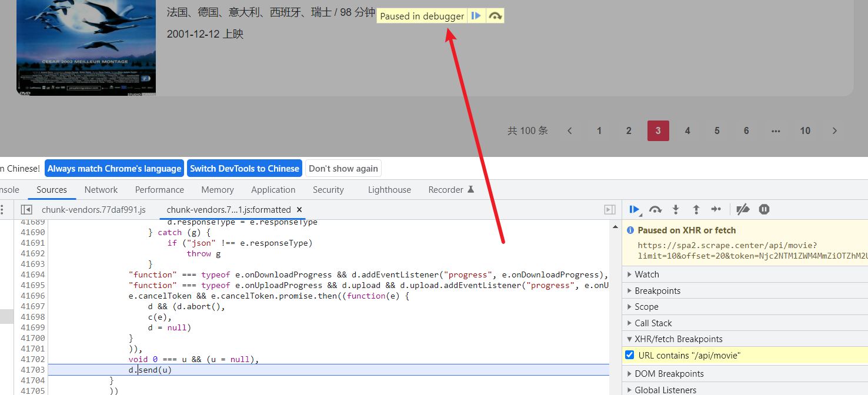Click the "共 100 条" total count text
Viewport: 868px width, 395px height.
(x=528, y=130)
